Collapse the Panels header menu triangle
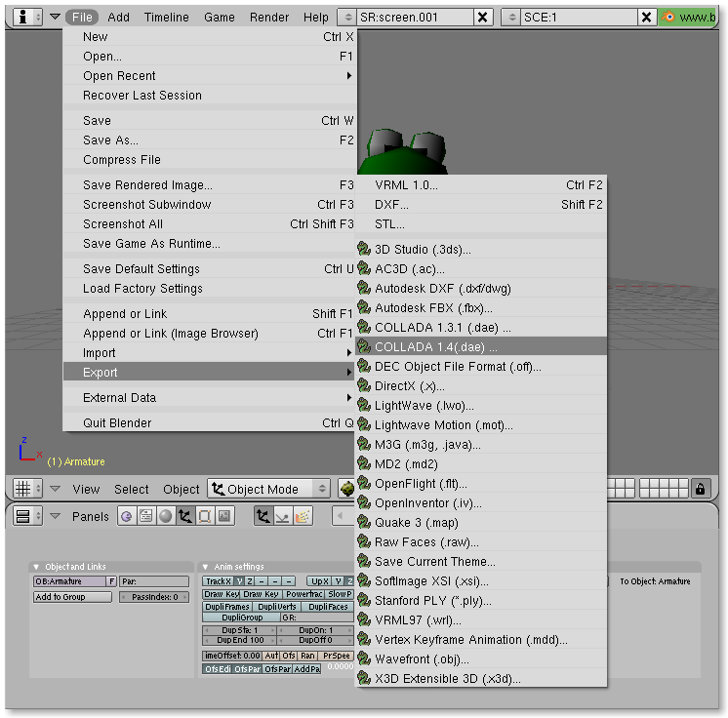The height and width of the screenshot is (718, 728). point(55,516)
